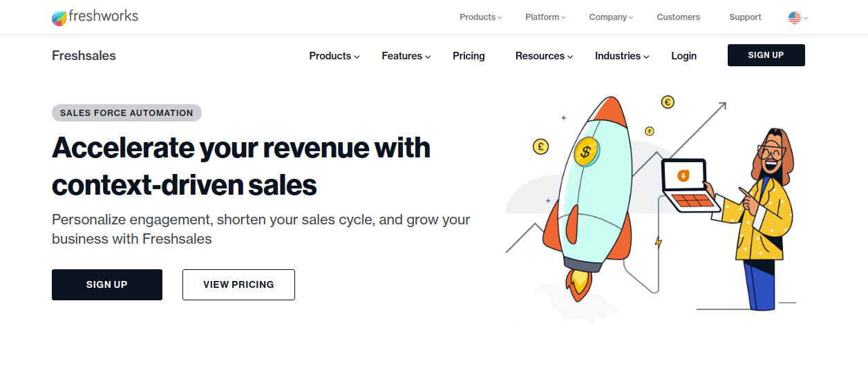The height and width of the screenshot is (379, 868).
Task: Click the Login link
Action: [x=683, y=56]
